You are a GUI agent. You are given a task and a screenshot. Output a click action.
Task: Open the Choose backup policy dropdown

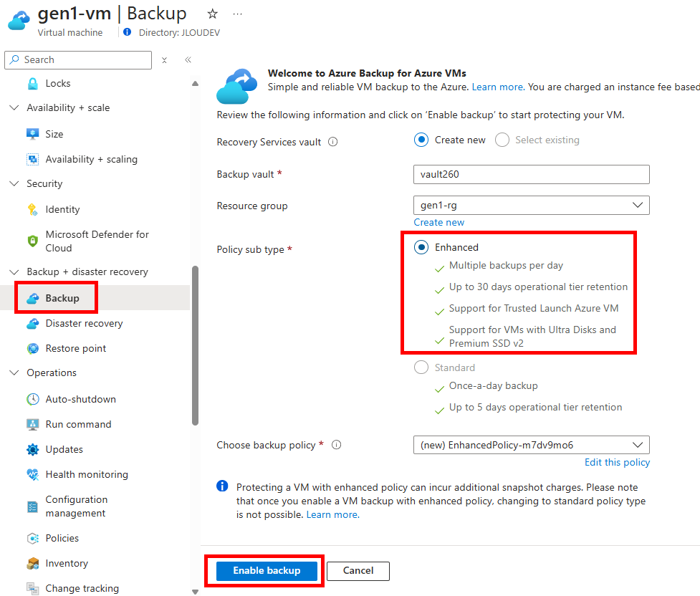click(531, 445)
